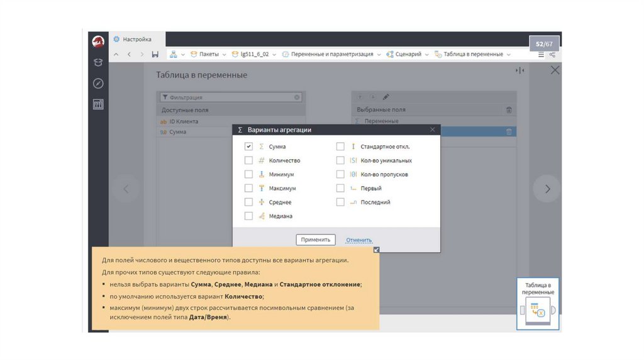Open the Переменные и параметризация dropdown
The image size is (644, 361).
pyautogui.click(x=379, y=55)
